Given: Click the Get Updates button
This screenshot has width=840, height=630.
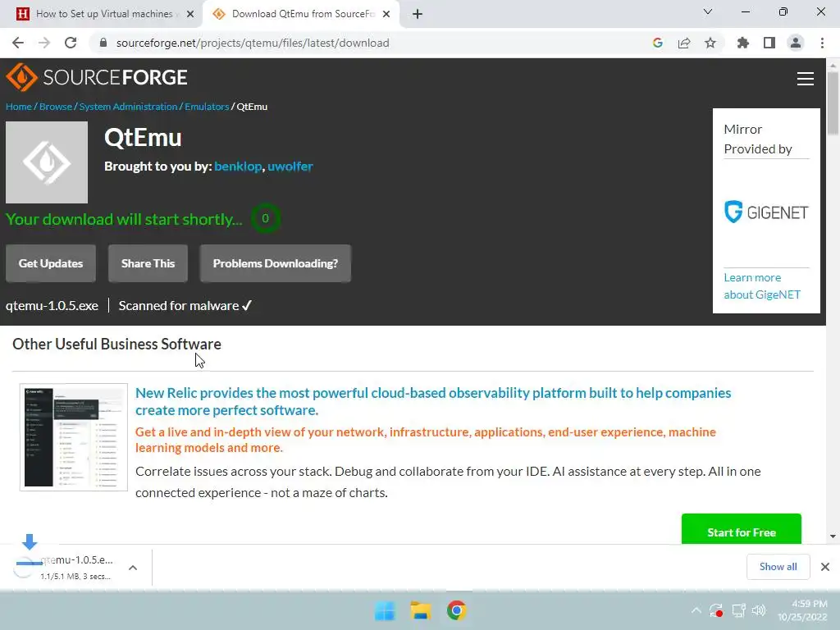Looking at the screenshot, I should (51, 263).
